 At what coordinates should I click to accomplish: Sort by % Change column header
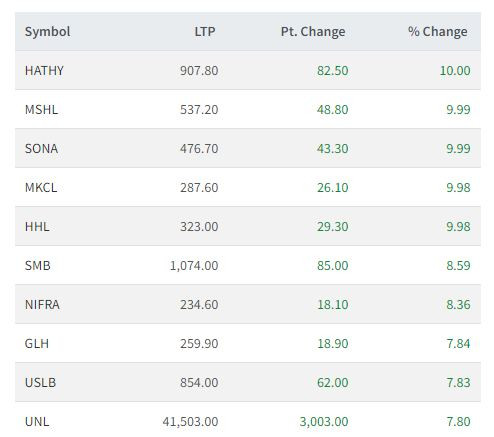[x=438, y=32]
